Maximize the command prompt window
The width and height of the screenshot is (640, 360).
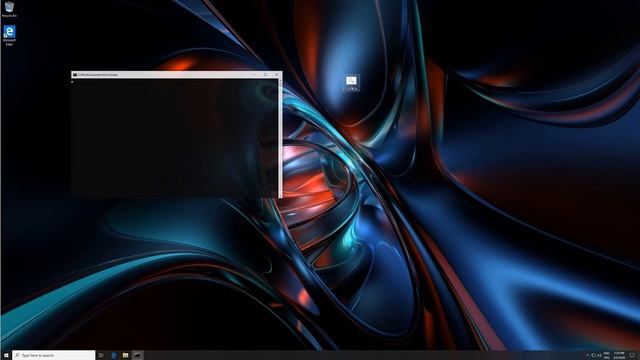coord(265,75)
